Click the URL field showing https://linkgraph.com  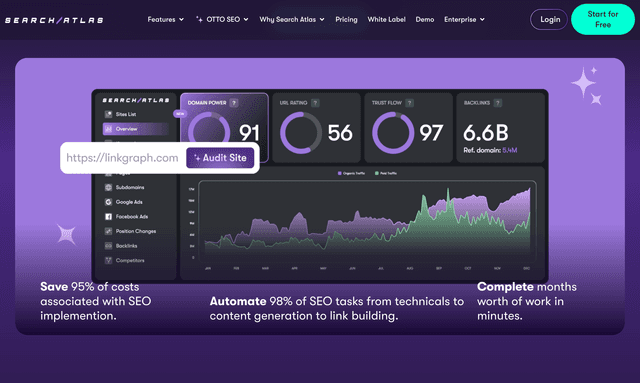coord(122,158)
